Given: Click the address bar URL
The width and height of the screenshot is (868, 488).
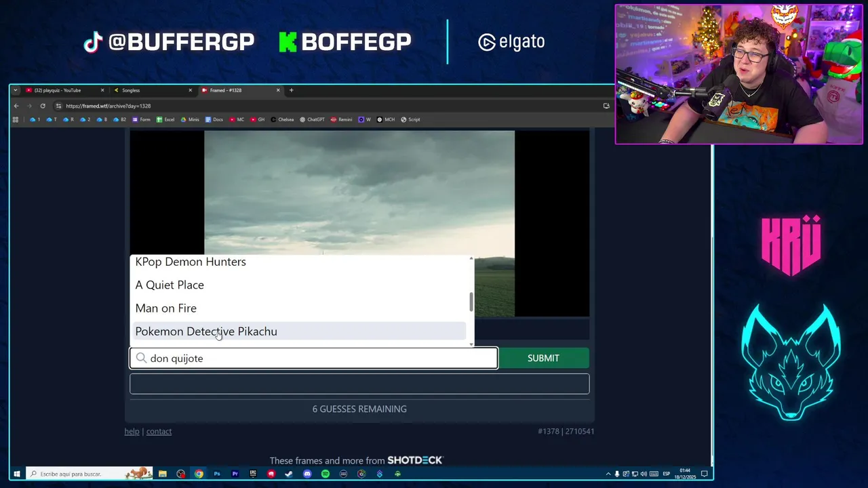Looking at the screenshot, I should pos(108,106).
